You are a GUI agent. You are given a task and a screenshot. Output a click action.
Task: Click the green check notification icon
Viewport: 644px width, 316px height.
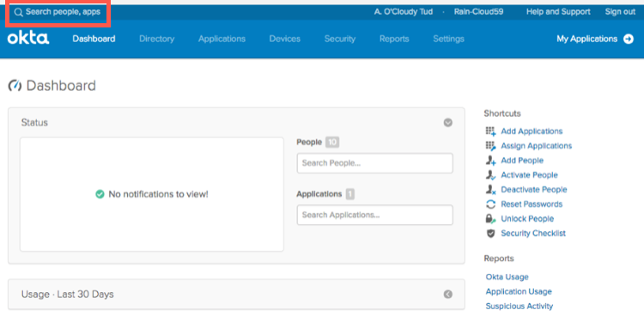pos(100,194)
